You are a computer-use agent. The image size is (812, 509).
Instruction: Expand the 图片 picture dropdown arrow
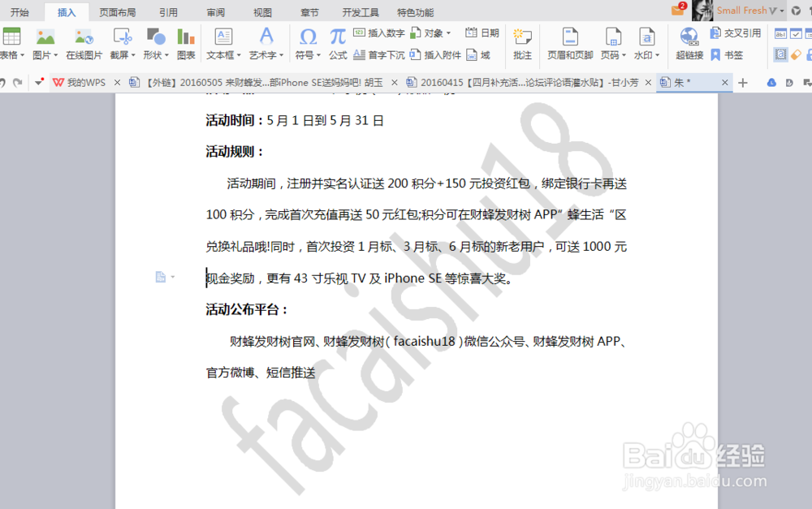pos(55,55)
